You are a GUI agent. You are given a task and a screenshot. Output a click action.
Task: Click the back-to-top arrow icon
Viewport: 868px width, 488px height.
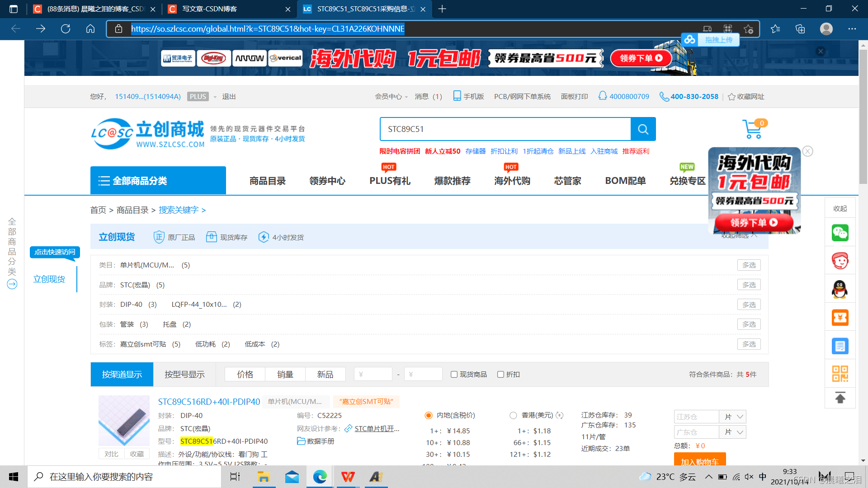point(840,398)
